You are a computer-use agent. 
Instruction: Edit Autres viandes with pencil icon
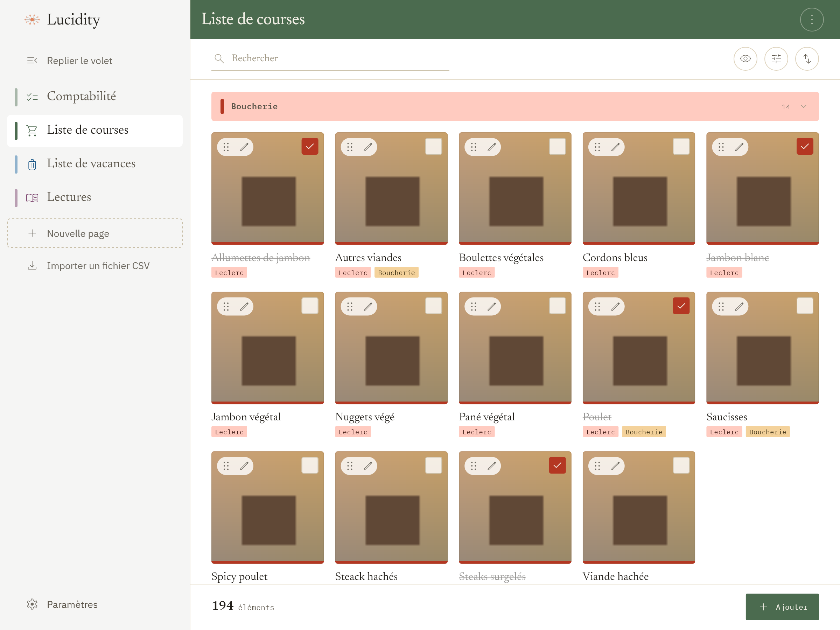(x=367, y=147)
